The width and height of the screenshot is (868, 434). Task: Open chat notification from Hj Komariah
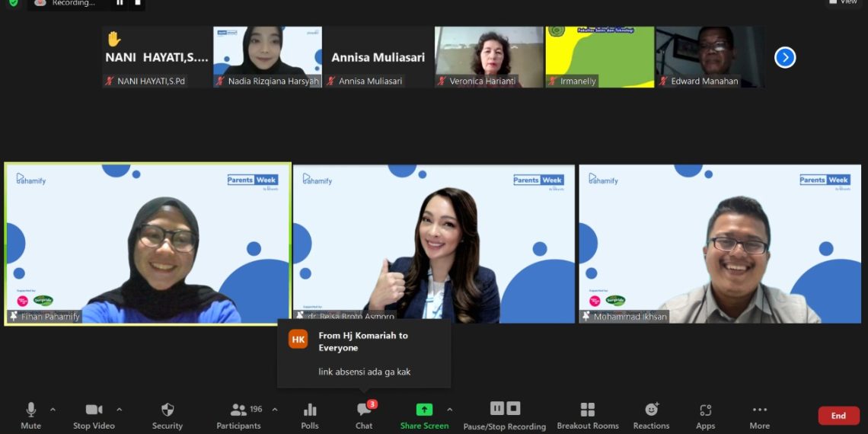pyautogui.click(x=364, y=353)
